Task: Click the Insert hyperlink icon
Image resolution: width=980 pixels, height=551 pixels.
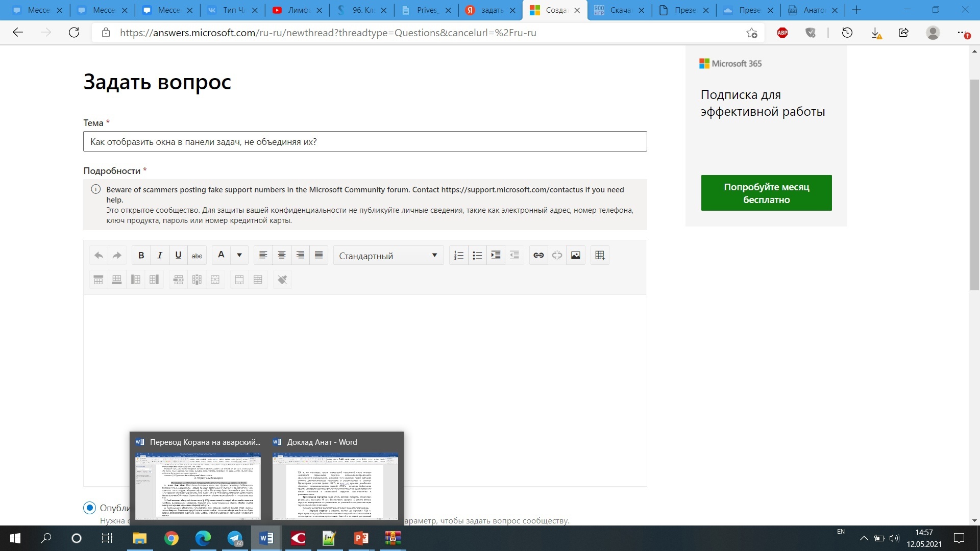Action: click(x=538, y=255)
